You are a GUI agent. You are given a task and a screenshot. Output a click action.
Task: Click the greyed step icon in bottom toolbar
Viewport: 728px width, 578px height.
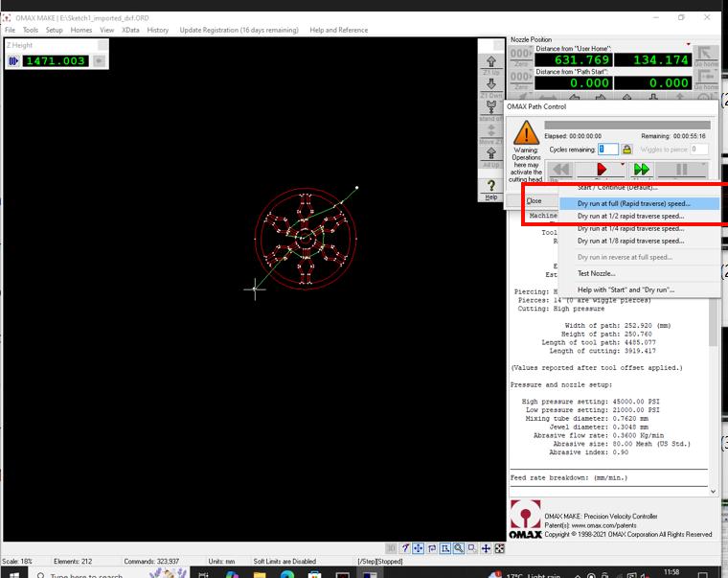(x=392, y=548)
